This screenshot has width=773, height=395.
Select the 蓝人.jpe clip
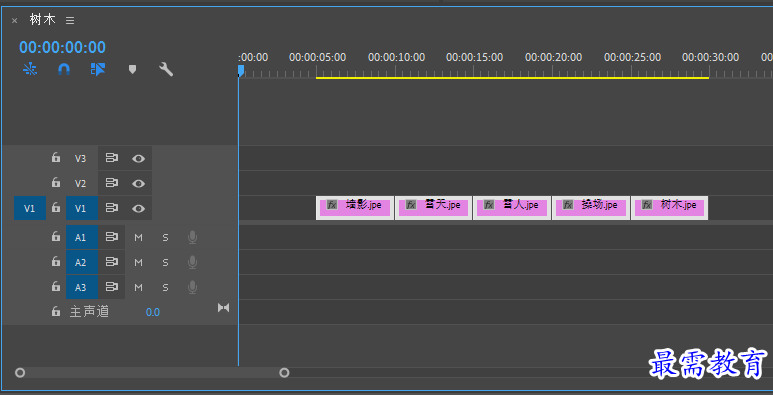512,208
